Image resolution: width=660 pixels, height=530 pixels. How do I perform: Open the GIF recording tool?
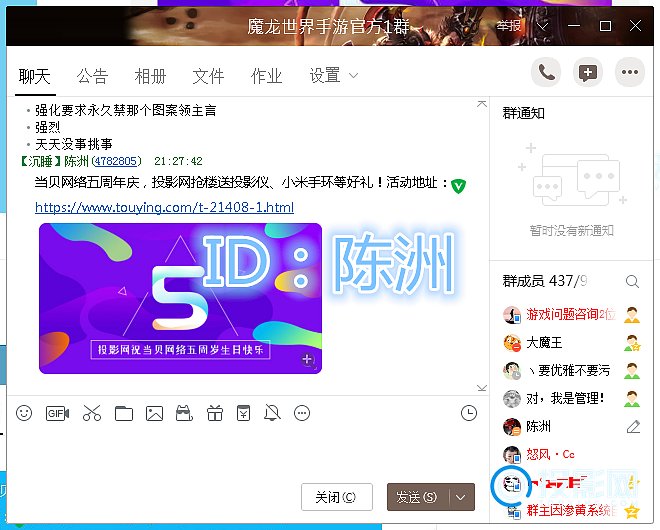tap(58, 413)
